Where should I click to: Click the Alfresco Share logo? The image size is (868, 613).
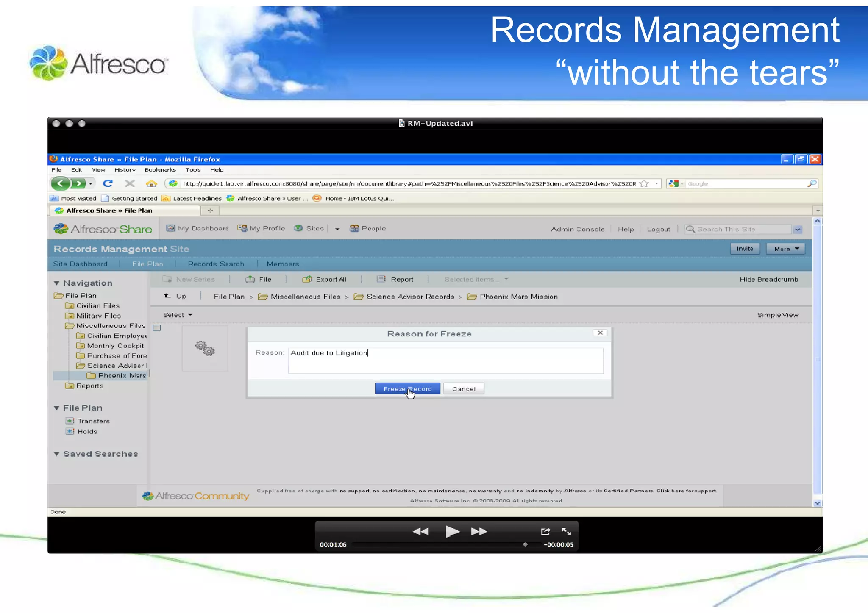tap(103, 229)
